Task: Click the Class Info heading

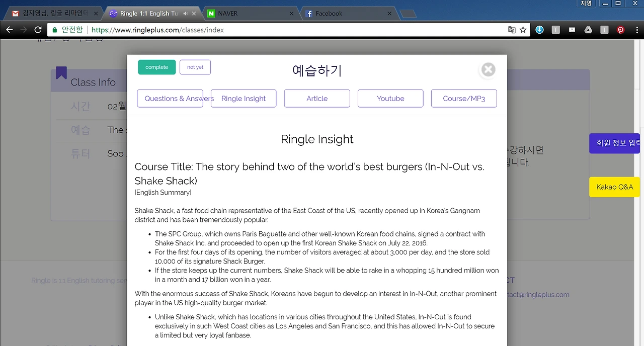Action: (x=93, y=82)
